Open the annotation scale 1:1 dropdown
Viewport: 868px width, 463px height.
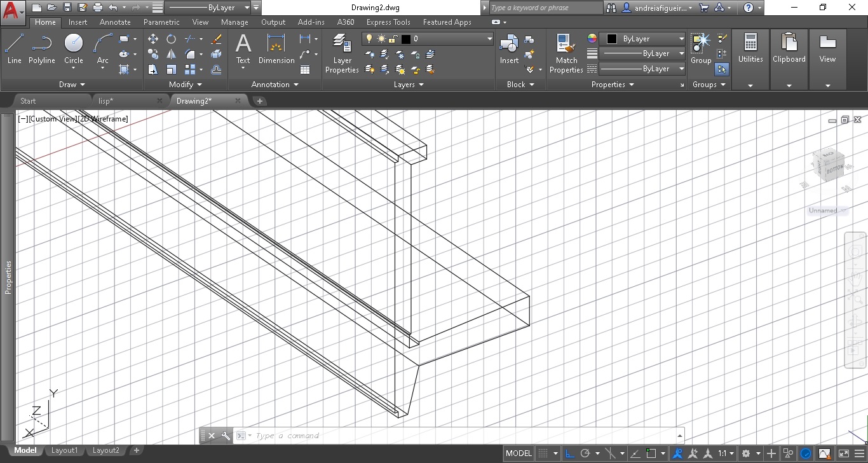726,453
